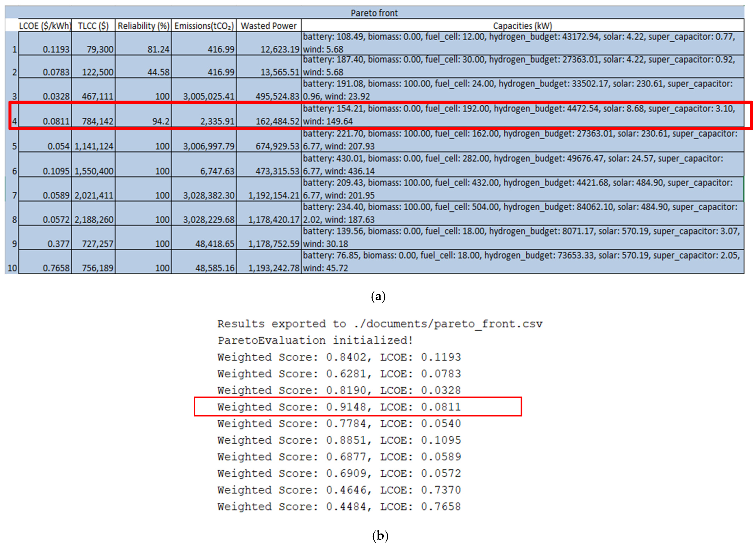Select TLCC cell 1,550,400

click(93, 165)
